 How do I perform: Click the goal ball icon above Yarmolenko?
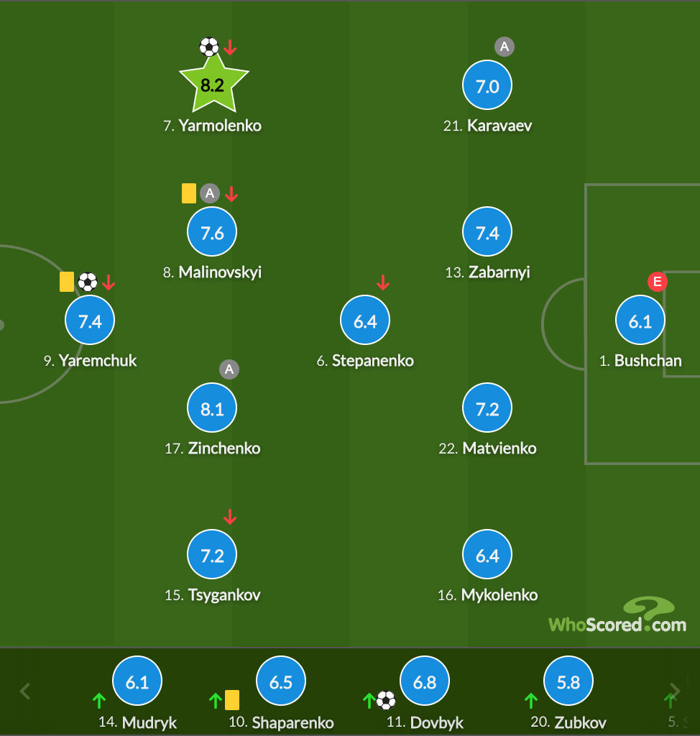[209, 47]
